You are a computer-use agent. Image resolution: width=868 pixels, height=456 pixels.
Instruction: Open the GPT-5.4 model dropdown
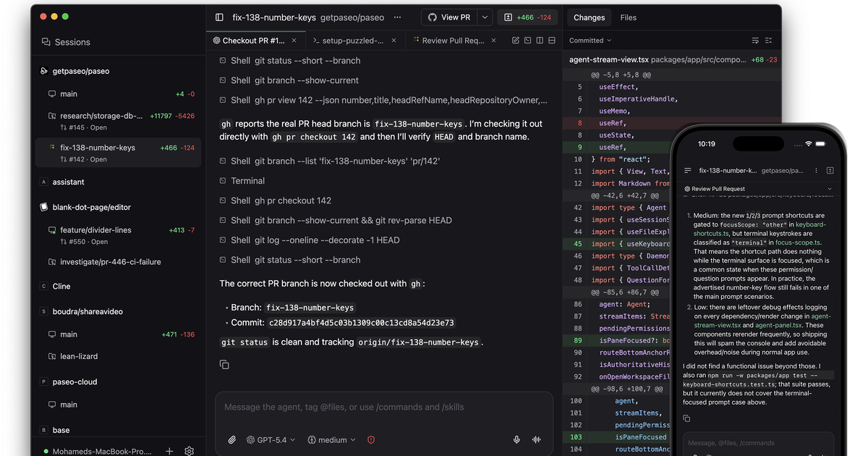coord(271,439)
